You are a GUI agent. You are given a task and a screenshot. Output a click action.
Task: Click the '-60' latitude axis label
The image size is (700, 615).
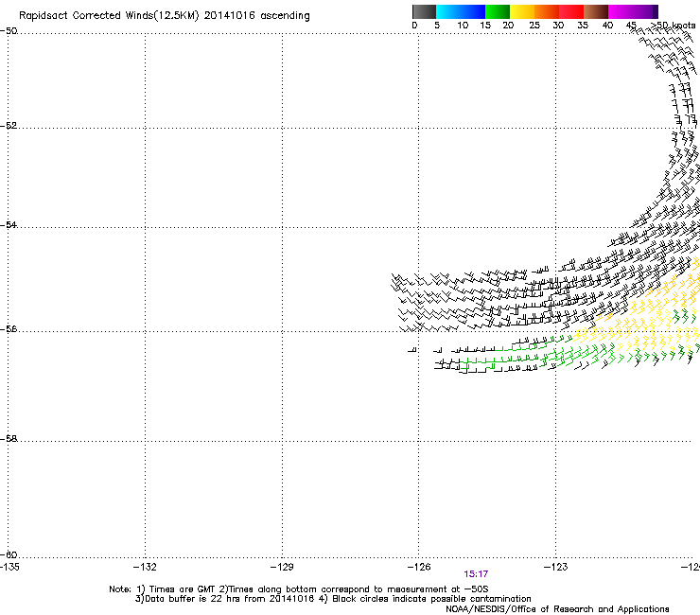pos(9,554)
